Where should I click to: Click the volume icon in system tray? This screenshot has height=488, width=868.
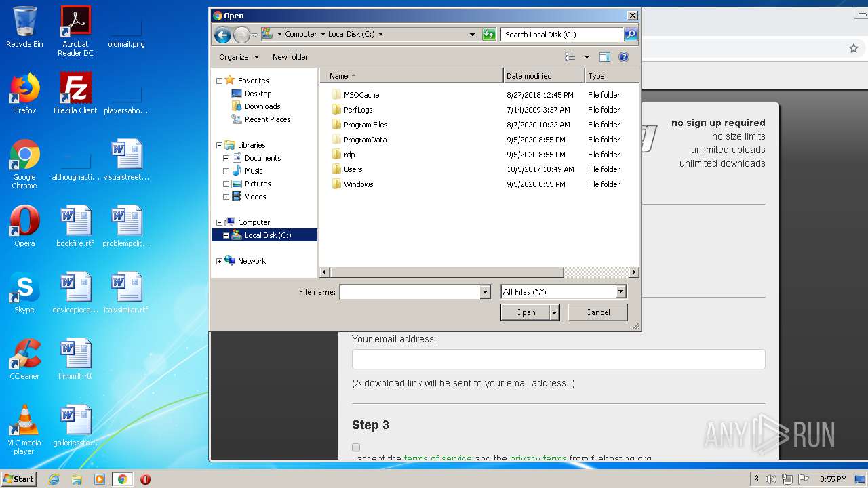coord(771,479)
